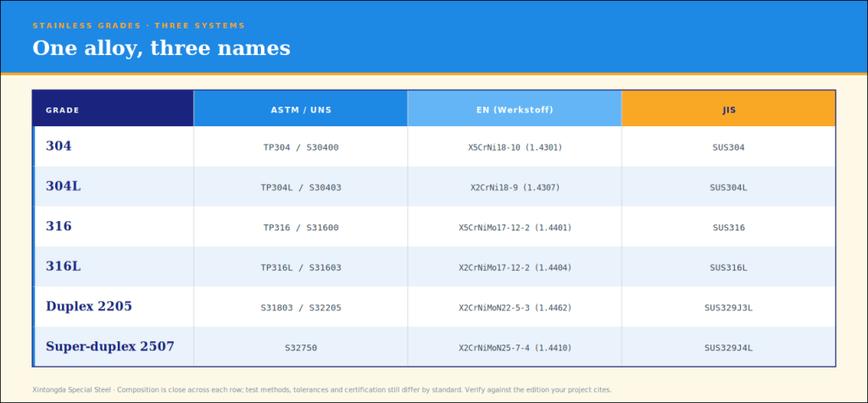The height and width of the screenshot is (403, 868).
Task: Click the X5CrNiMo17-12-2 (1.4401) cell
Action: coord(515,227)
